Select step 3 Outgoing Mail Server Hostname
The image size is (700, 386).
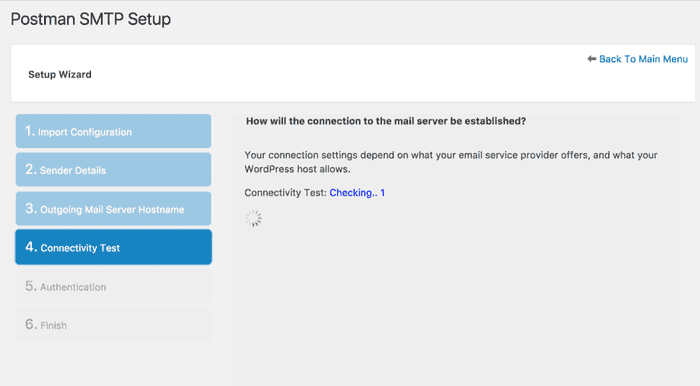(113, 209)
